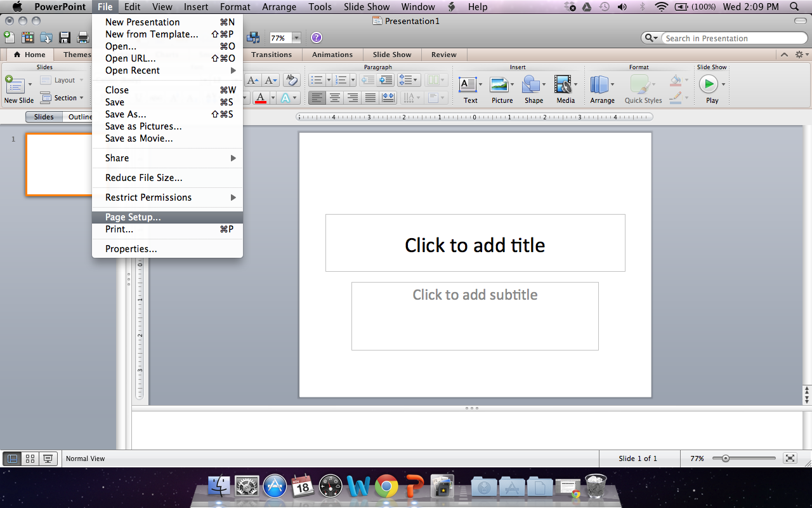Open the Insert menu in menu bar
This screenshot has width=812, height=508.
click(196, 7)
